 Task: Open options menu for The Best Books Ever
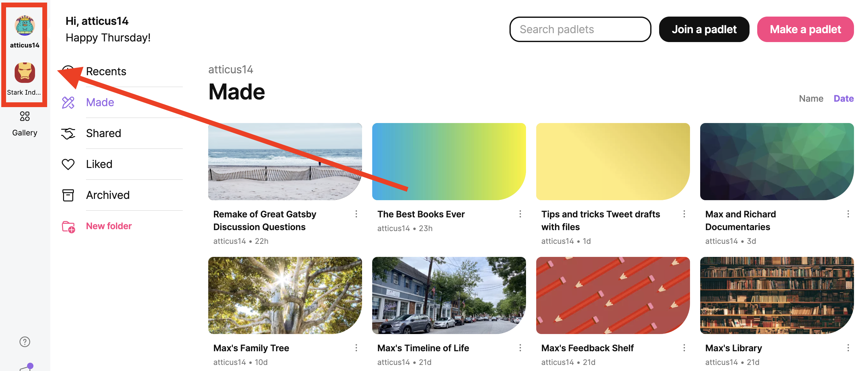pos(520,214)
